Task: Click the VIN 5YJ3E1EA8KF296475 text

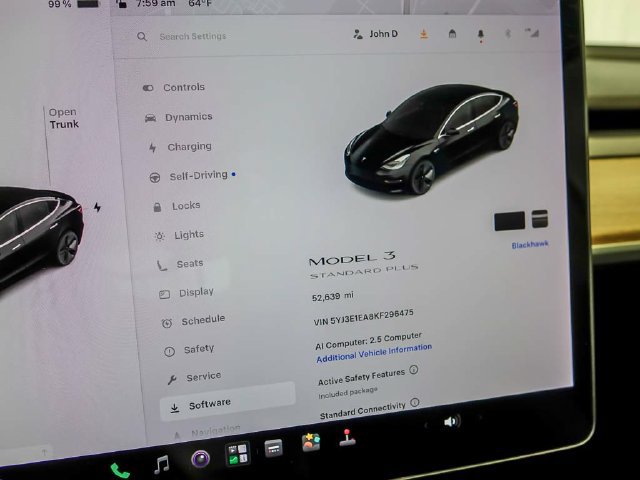Action: coord(363,317)
